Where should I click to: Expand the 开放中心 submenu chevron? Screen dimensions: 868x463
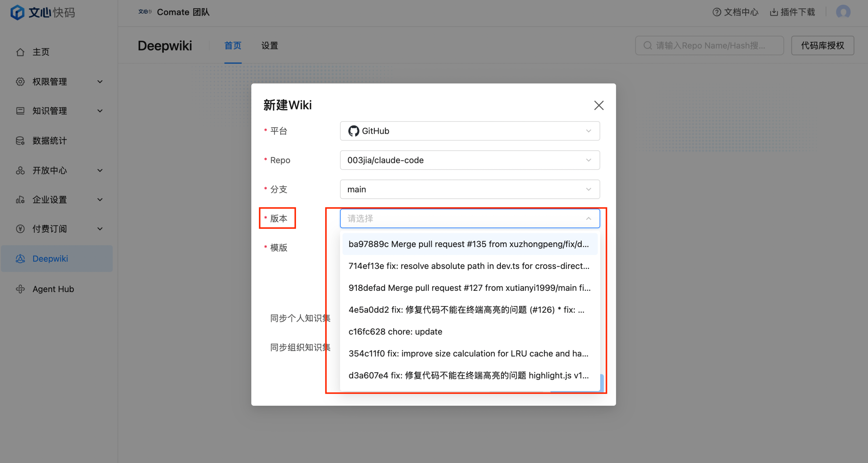click(x=100, y=170)
